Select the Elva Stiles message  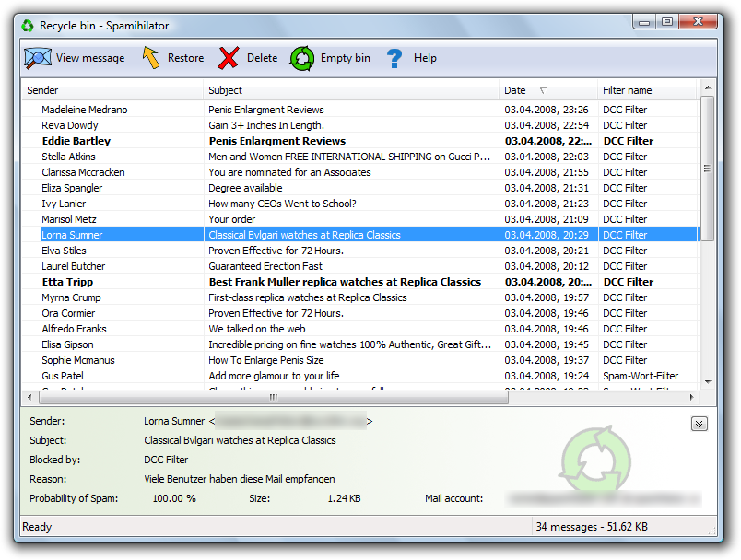point(360,251)
